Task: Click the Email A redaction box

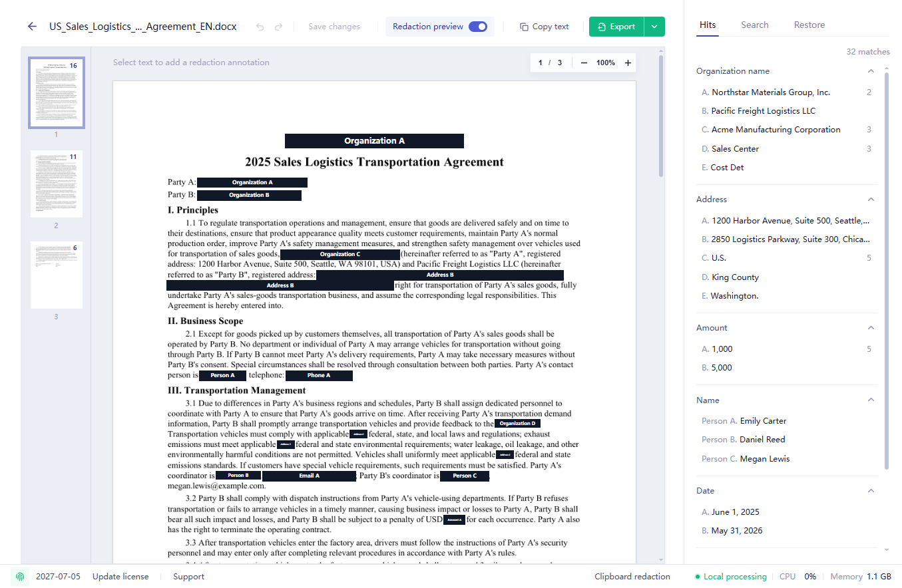Action: point(309,476)
